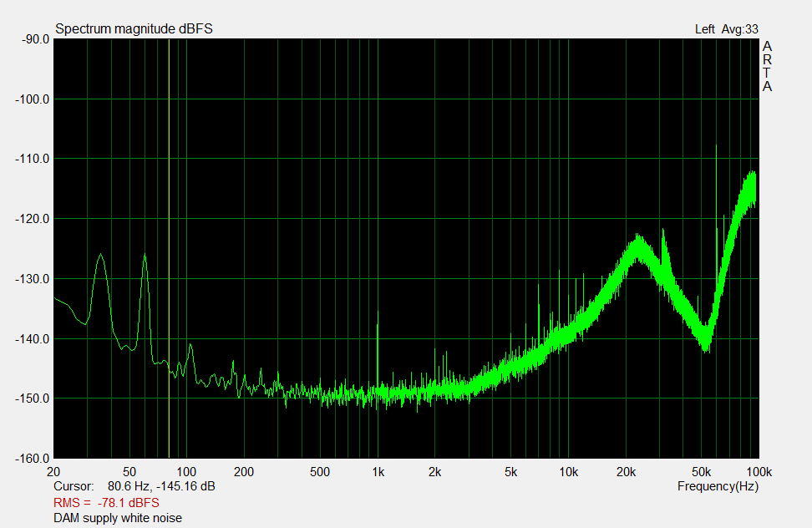Click the '20' frequency axis label
Viewport: 812px width, 528px height.
[x=53, y=472]
